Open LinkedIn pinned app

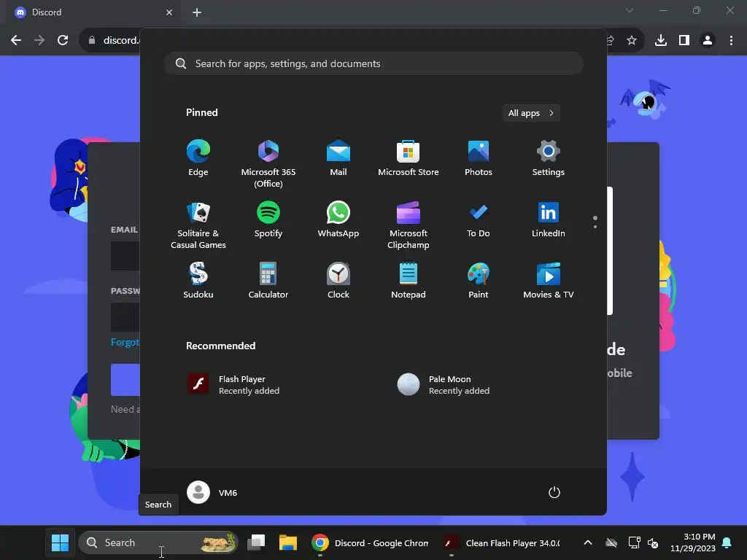pos(549,219)
